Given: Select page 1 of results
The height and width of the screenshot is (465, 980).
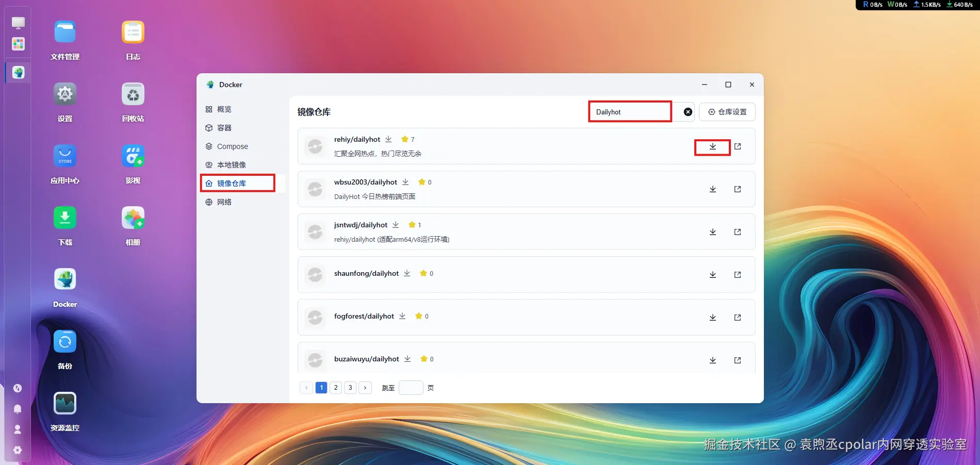Looking at the screenshot, I should [x=321, y=388].
